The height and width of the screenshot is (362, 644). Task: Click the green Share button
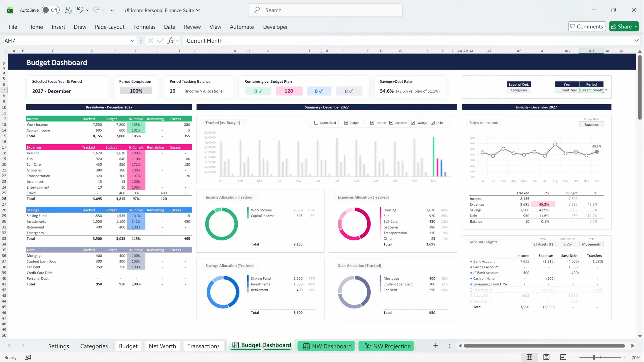[x=621, y=26]
